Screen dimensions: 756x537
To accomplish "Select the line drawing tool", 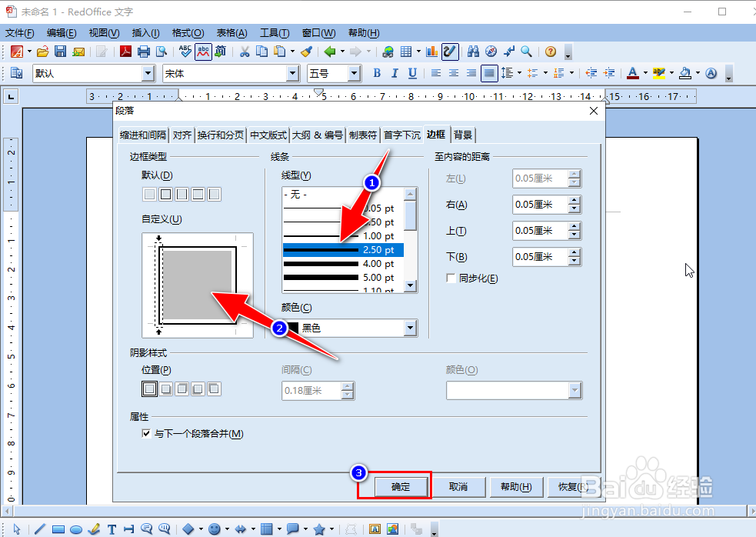I will (40, 529).
